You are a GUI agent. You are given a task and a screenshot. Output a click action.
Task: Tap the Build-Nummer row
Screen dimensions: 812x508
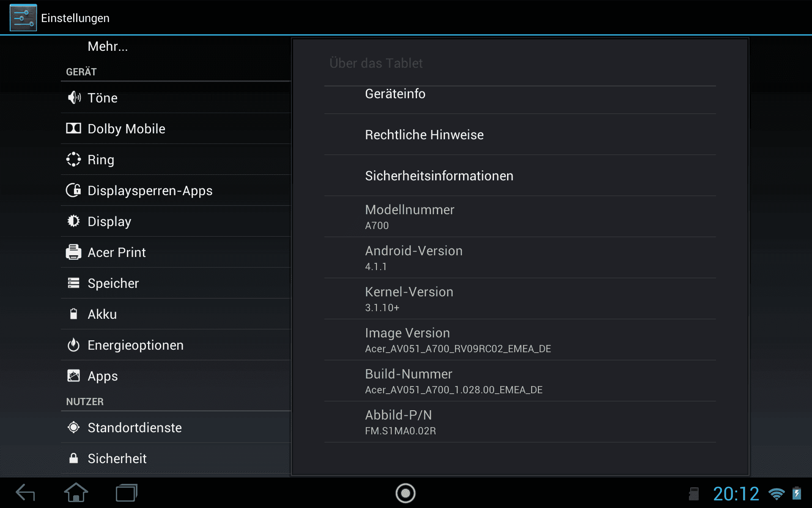520,381
